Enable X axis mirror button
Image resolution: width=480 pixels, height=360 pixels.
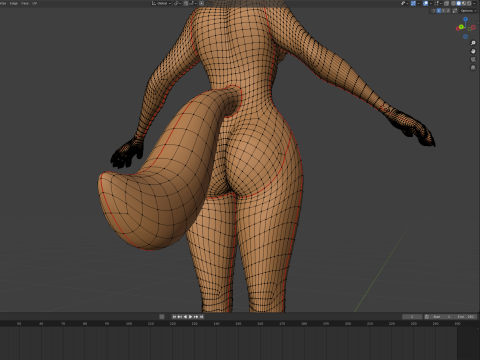[439, 11]
